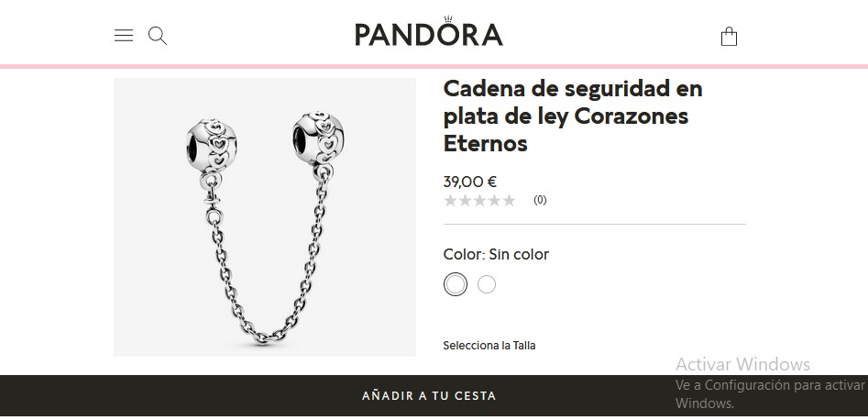Select the third rating star
868x420 pixels.
pyautogui.click(x=479, y=201)
